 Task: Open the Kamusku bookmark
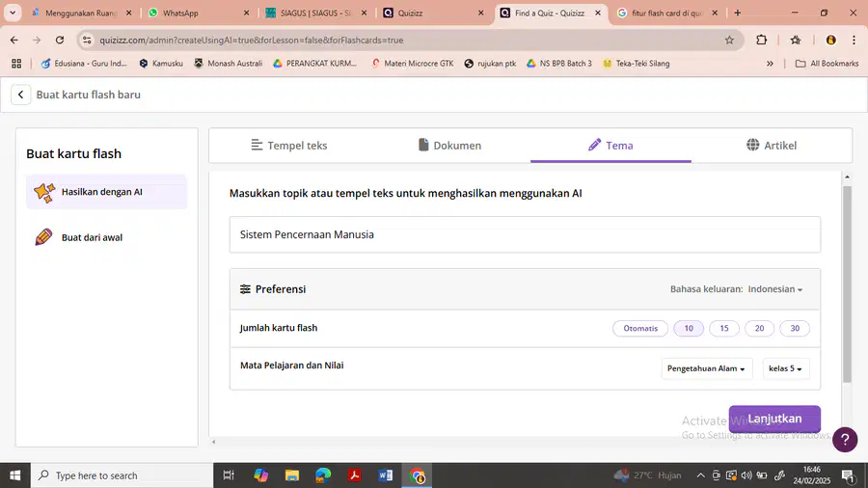161,64
